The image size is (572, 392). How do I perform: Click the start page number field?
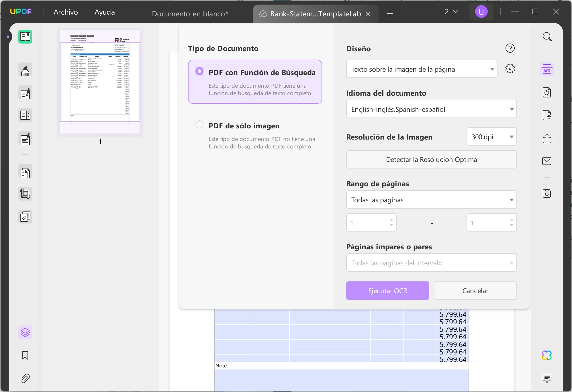pos(371,222)
